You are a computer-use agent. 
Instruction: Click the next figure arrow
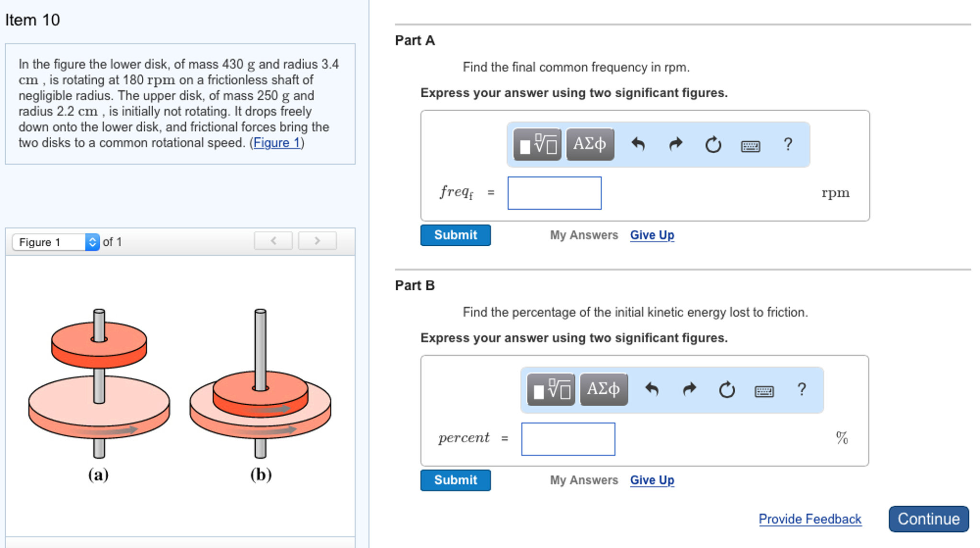pyautogui.click(x=317, y=241)
